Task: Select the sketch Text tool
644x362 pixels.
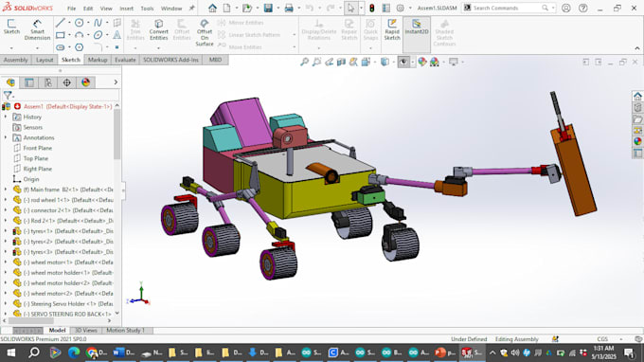Action: [x=117, y=35]
